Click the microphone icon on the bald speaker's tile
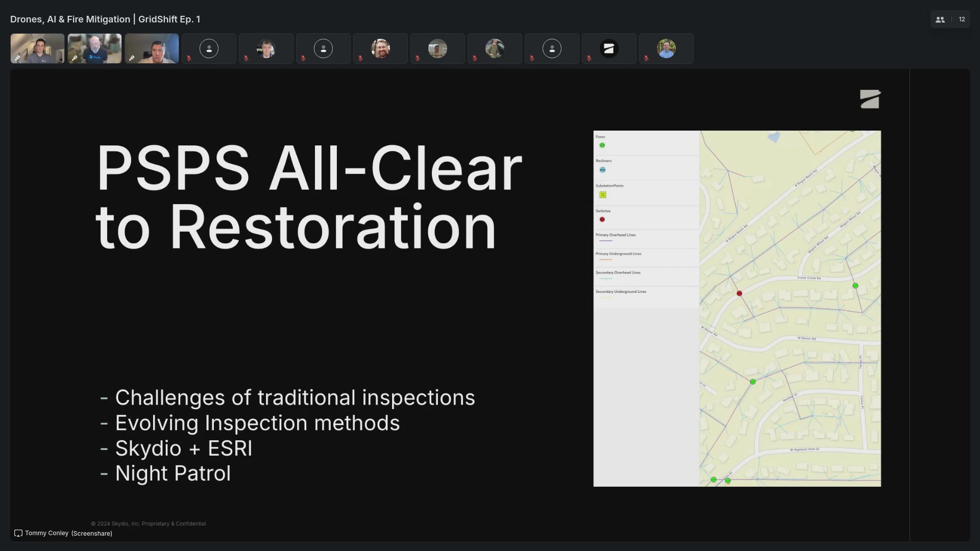 [75, 58]
